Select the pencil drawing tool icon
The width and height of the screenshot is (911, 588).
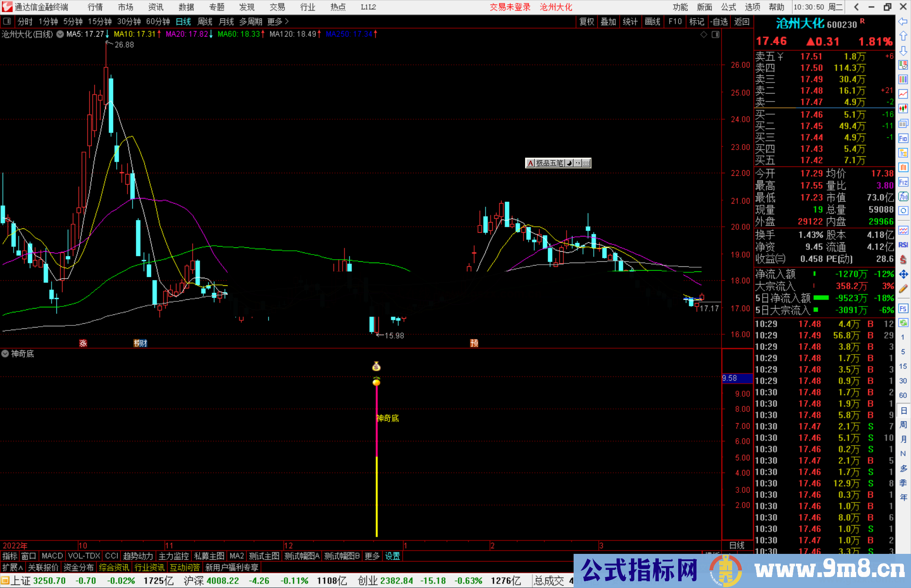pos(903,289)
